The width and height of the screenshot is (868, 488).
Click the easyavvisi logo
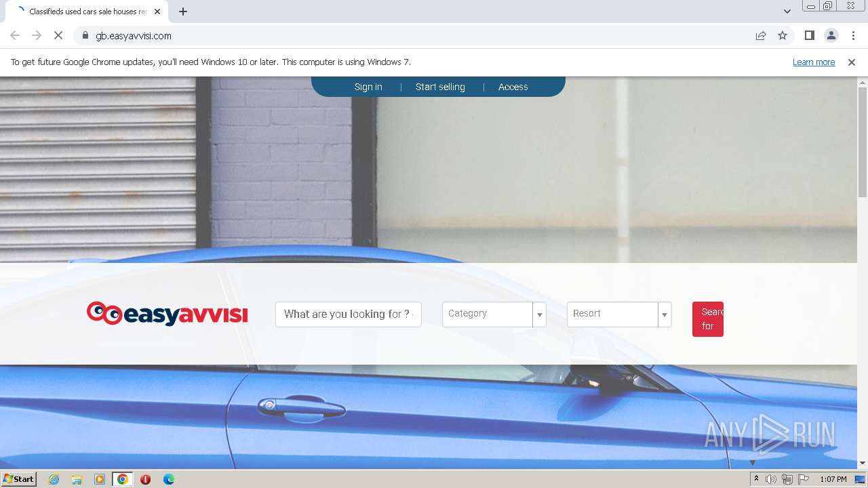point(167,314)
